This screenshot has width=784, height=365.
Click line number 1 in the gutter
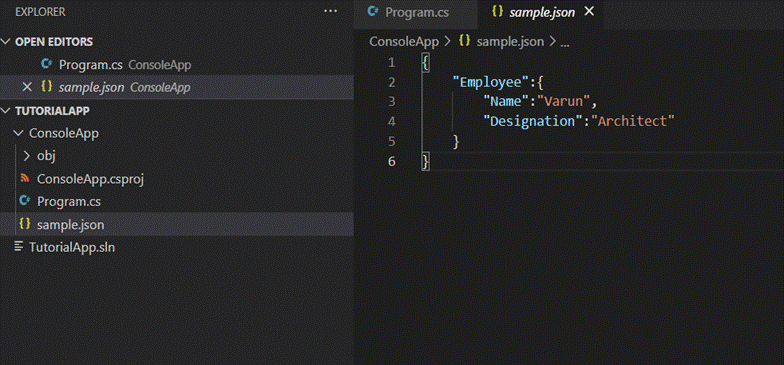(391, 62)
